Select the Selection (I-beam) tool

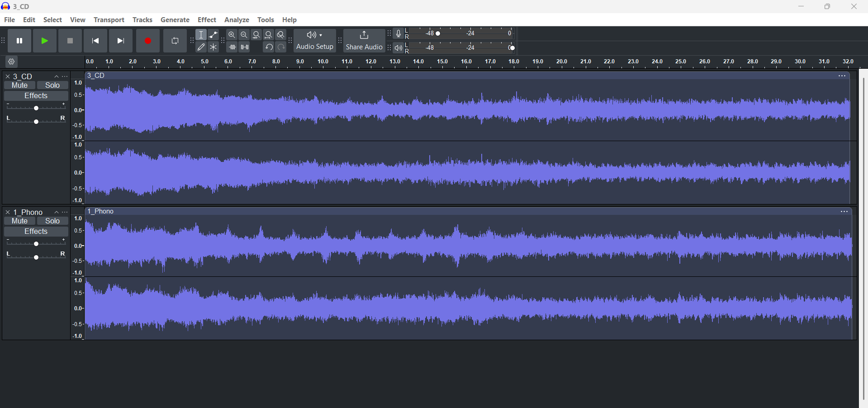tap(201, 35)
